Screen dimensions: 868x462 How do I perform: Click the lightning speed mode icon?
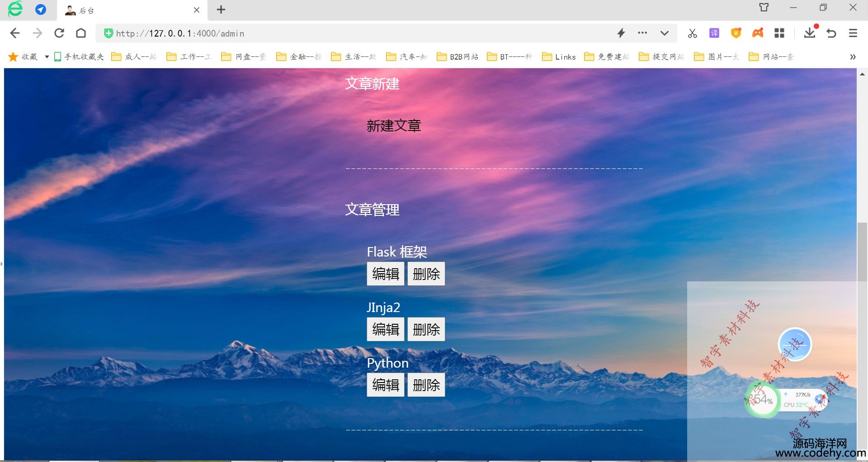pos(621,33)
